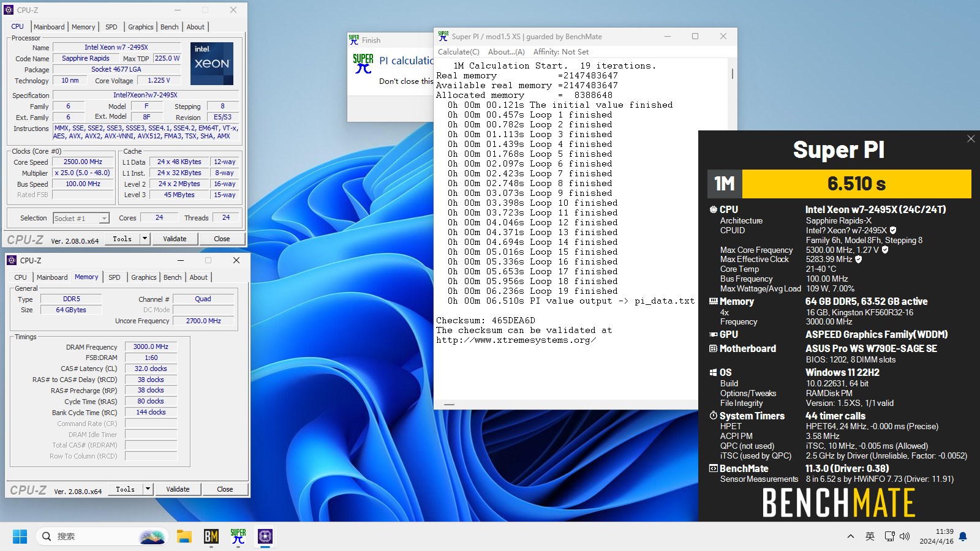
Task: Show hidden tray icons chevron
Action: click(x=850, y=536)
